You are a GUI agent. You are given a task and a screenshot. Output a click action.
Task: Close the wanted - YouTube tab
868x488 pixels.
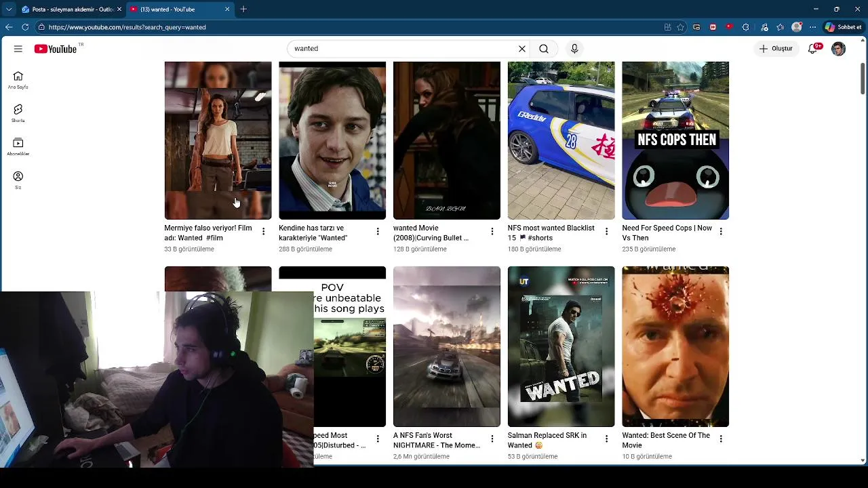pyautogui.click(x=227, y=9)
